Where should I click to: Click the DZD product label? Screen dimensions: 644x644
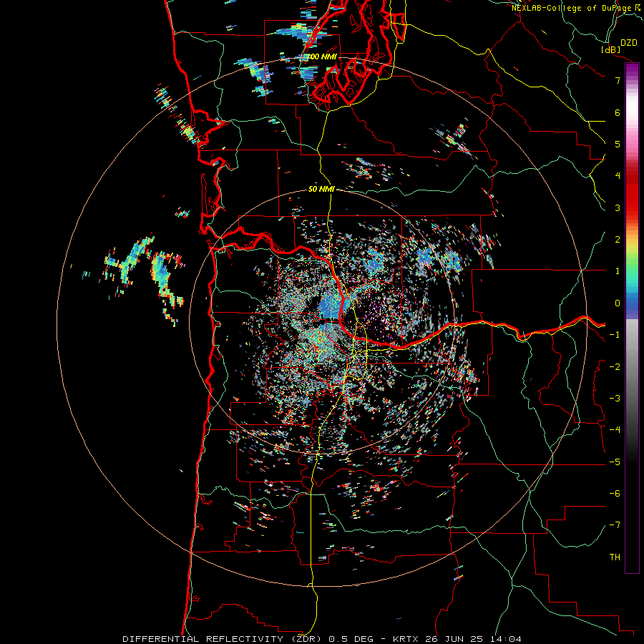coord(629,43)
